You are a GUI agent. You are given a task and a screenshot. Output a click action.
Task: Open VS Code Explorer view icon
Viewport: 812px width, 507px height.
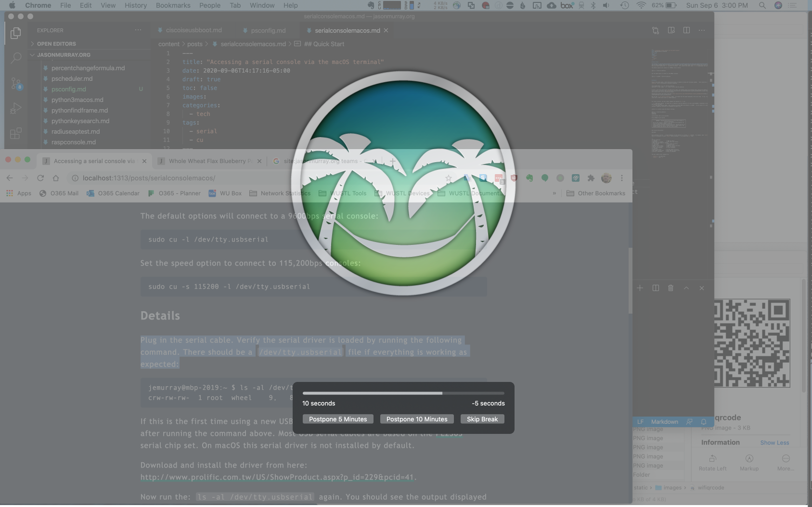tap(15, 33)
